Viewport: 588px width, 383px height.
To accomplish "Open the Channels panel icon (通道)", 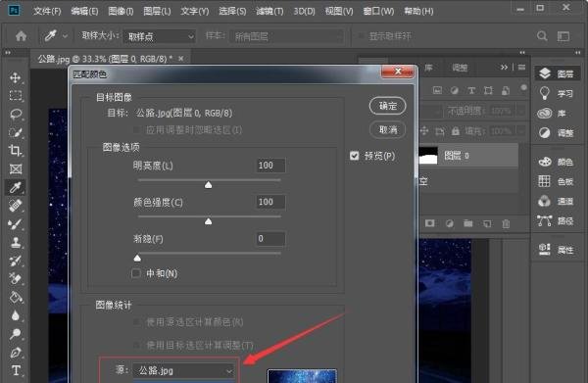I will 556,201.
